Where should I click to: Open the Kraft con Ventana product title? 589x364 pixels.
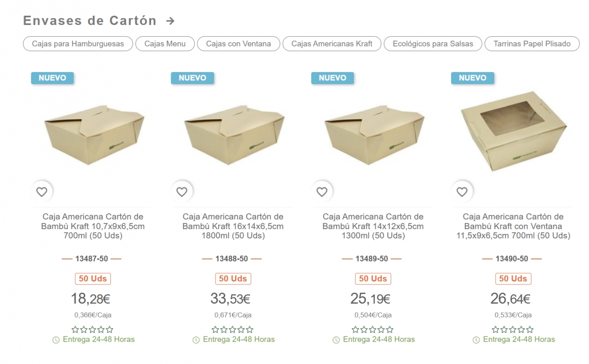[x=513, y=226]
